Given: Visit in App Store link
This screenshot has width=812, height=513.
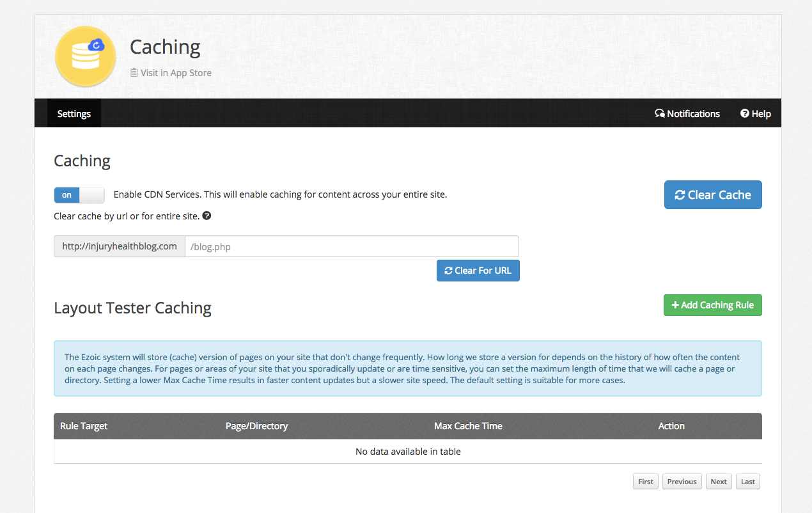Looking at the screenshot, I should [x=171, y=72].
